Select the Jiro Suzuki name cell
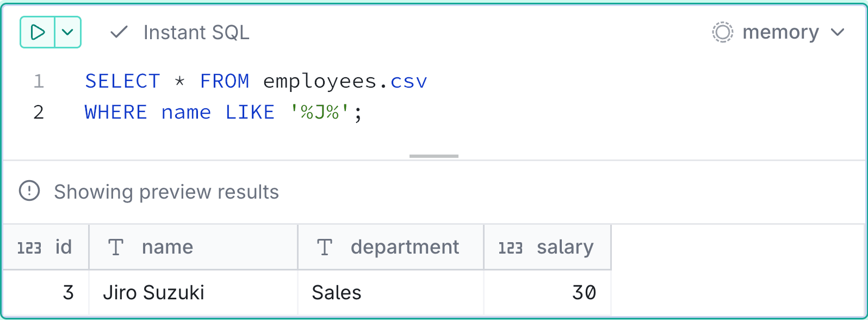This screenshot has height=320, width=868. pos(154,293)
